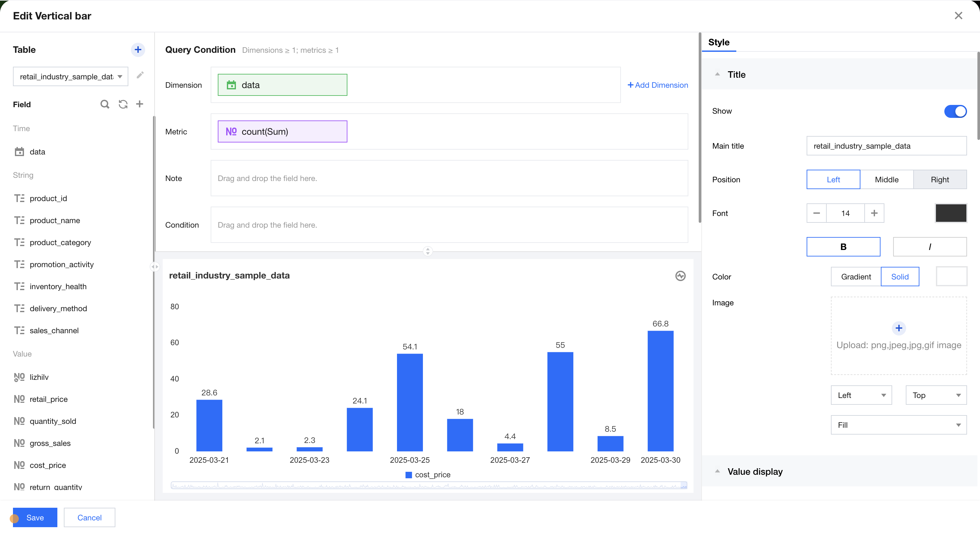Image resolution: width=980 pixels, height=533 pixels.
Task: Click the image upload plus icon
Action: (x=899, y=328)
